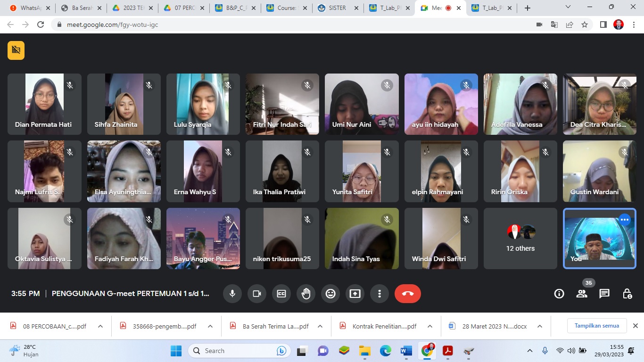The width and height of the screenshot is (644, 362).
Task: Click Tampilkan semua downloads button
Action: 596,326
